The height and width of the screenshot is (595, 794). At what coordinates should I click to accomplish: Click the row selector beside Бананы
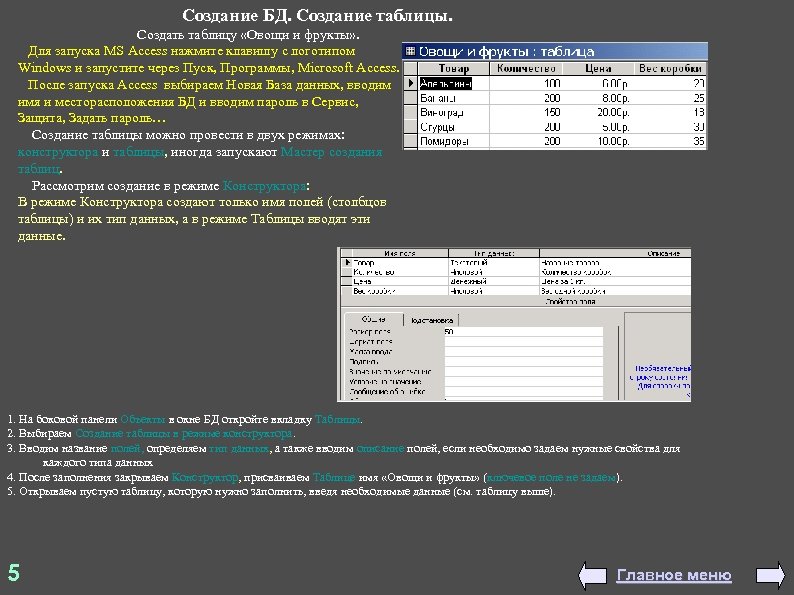point(411,98)
